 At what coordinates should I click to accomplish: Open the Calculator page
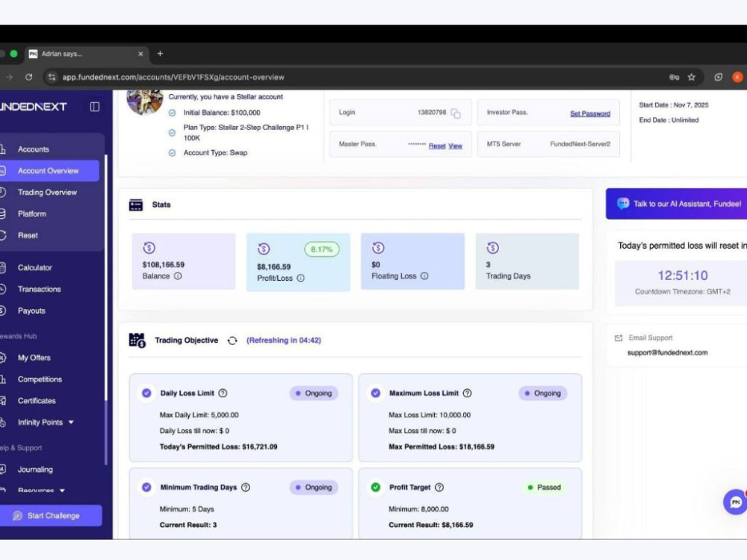(x=35, y=267)
